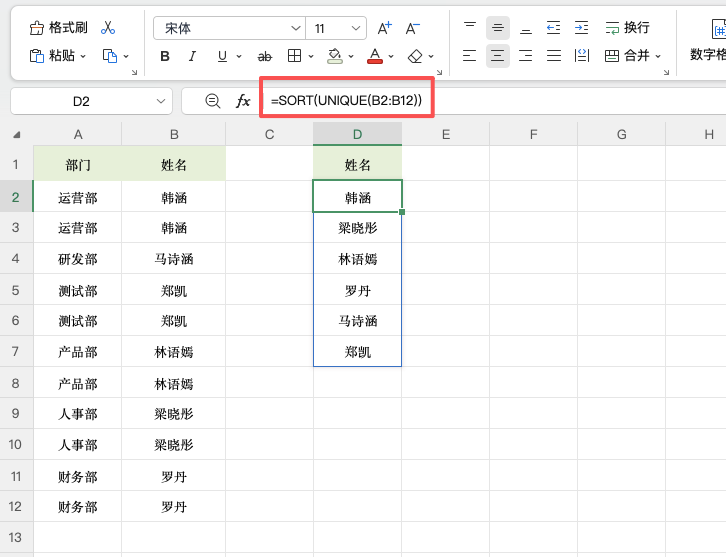726x557 pixels.
Task: Select cell A11 财务部
Action: coord(78,476)
